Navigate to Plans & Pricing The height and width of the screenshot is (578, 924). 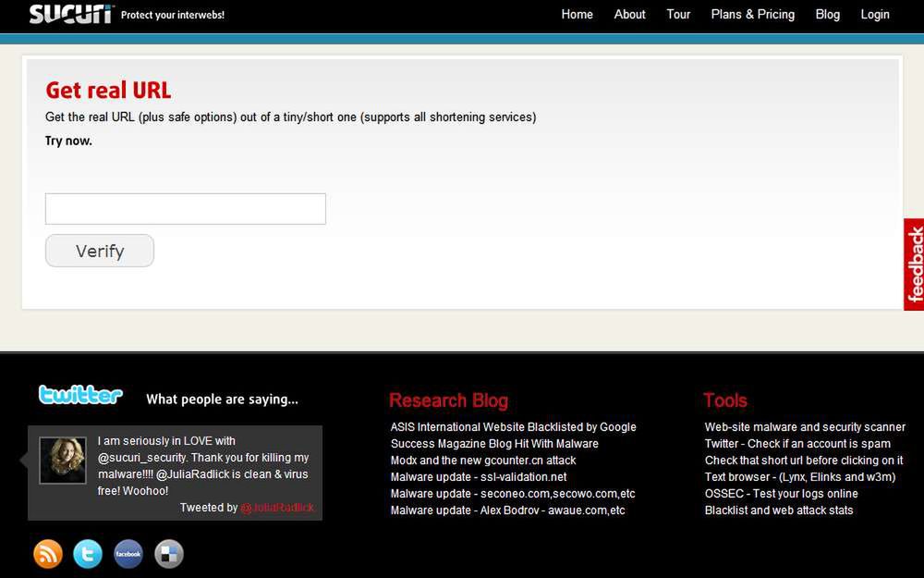(752, 14)
